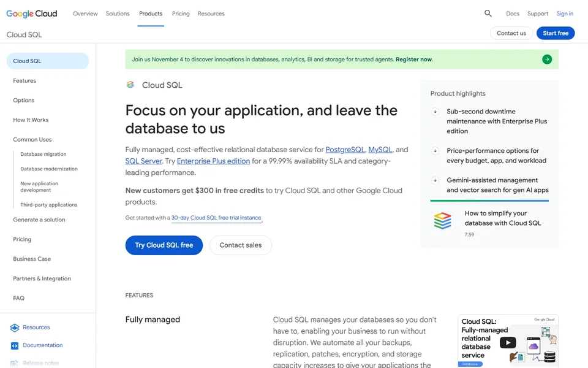Click the Documentation code icon in the sidebar
This screenshot has height=368, width=588.
tap(15, 345)
